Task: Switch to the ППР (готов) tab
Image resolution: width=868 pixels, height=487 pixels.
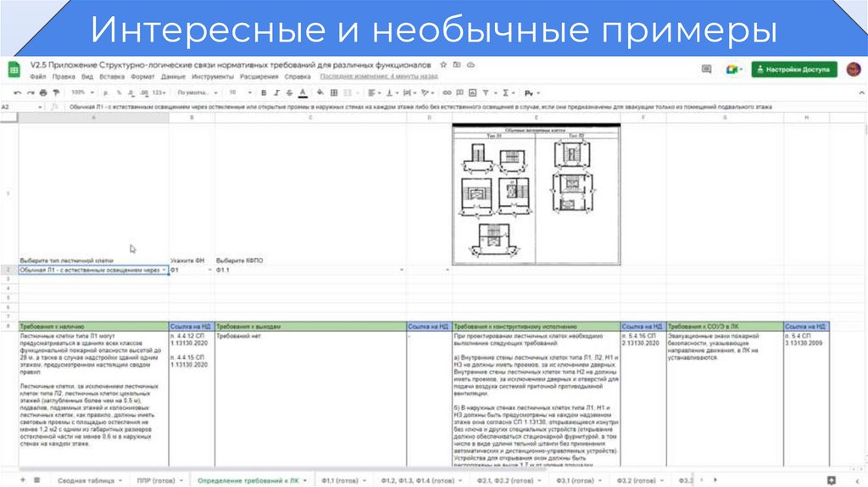Action: pos(159,480)
